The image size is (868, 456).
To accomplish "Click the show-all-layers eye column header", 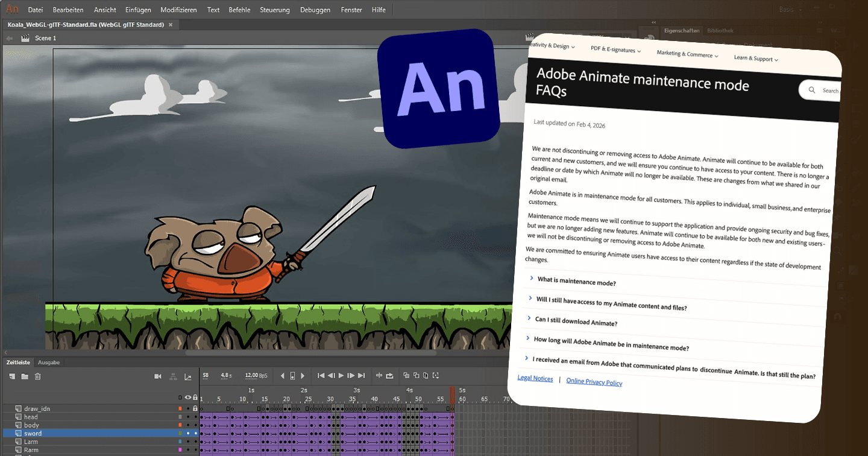I will click(187, 397).
